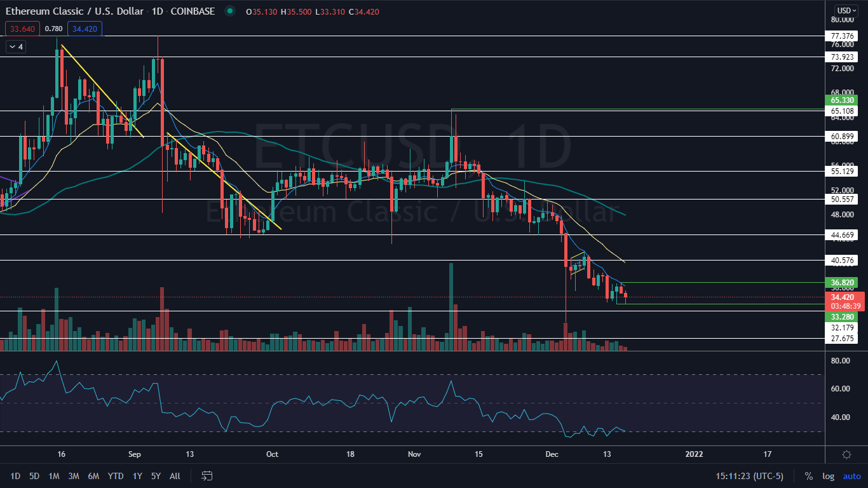Viewport: 868px width, 488px height.
Task: Click the green market status dot icon
Action: pos(229,11)
